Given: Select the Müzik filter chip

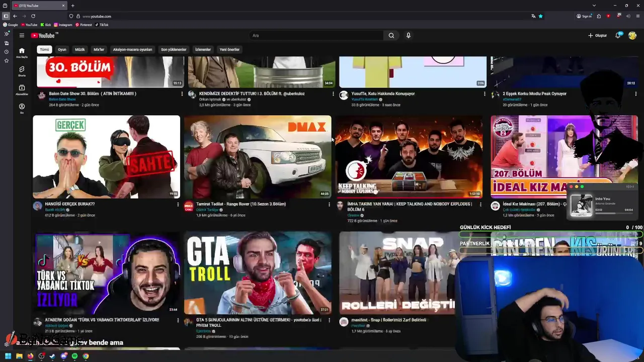Looking at the screenshot, I should tap(80, 49).
